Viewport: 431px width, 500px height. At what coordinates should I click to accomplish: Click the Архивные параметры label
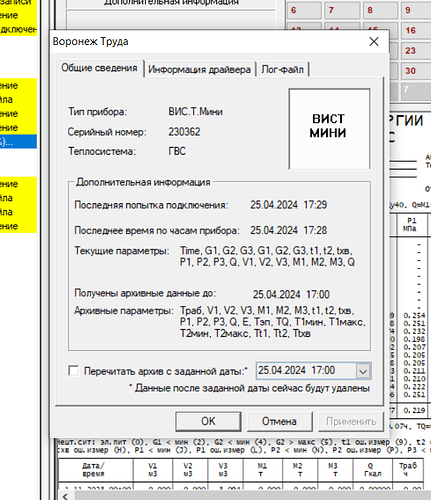click(124, 311)
